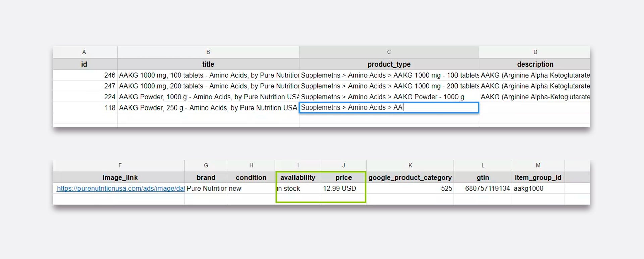Click the google_product_category header cell
Image resolution: width=644 pixels, height=259 pixels.
(x=410, y=178)
